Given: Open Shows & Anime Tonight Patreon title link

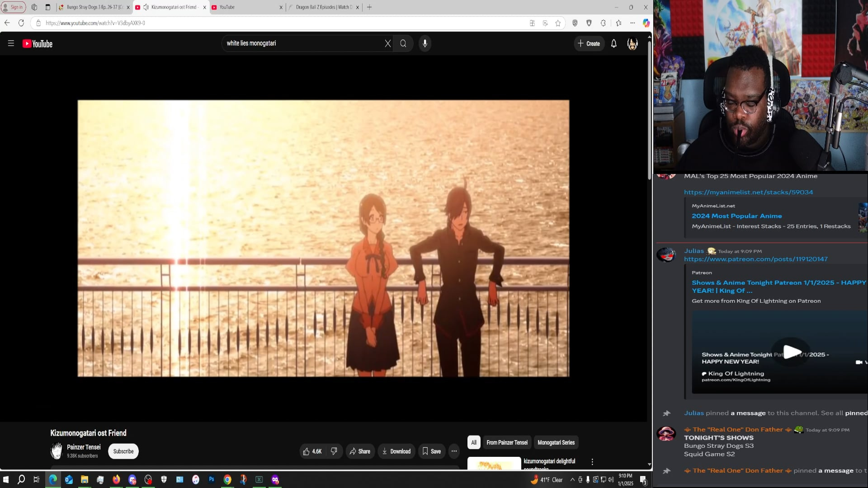Looking at the screenshot, I should [x=778, y=286].
